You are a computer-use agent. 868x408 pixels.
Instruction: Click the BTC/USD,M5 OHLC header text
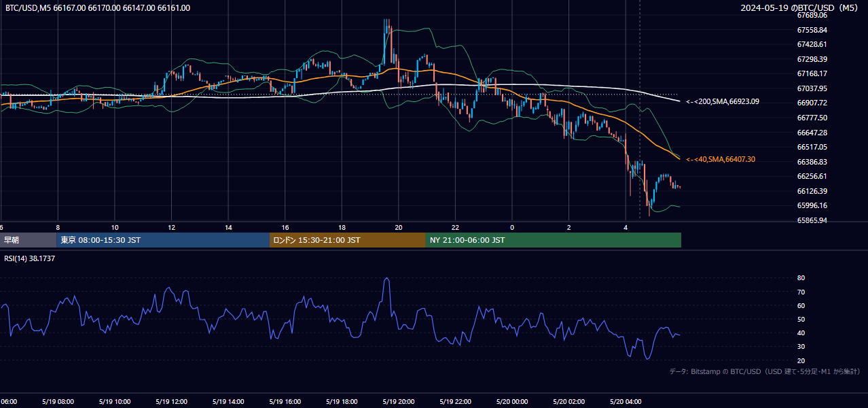click(x=98, y=8)
